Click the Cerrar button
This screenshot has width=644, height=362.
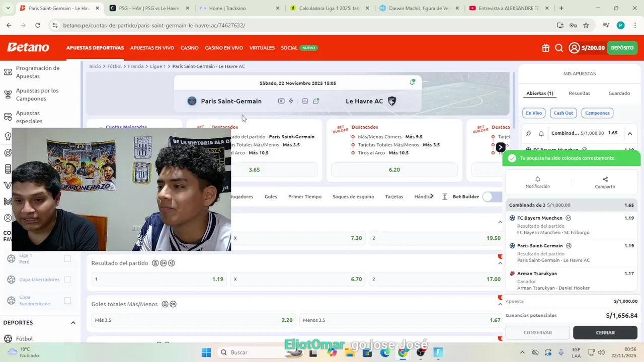tap(605, 332)
